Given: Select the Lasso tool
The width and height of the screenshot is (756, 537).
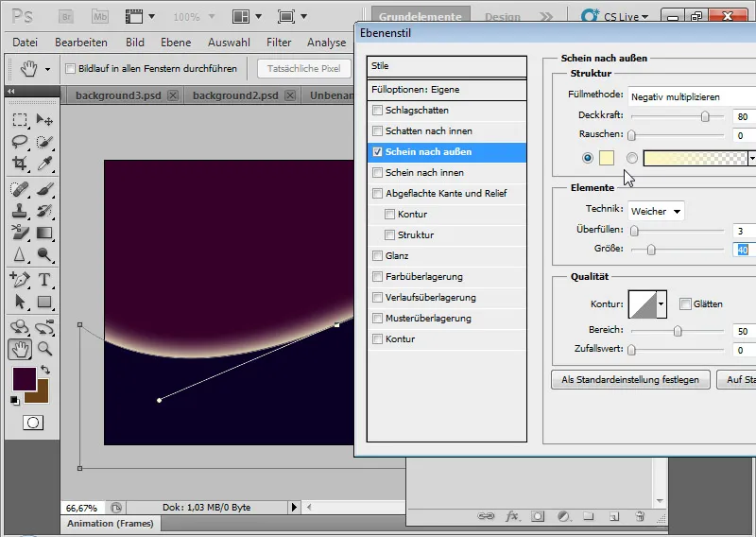Looking at the screenshot, I should (x=19, y=142).
